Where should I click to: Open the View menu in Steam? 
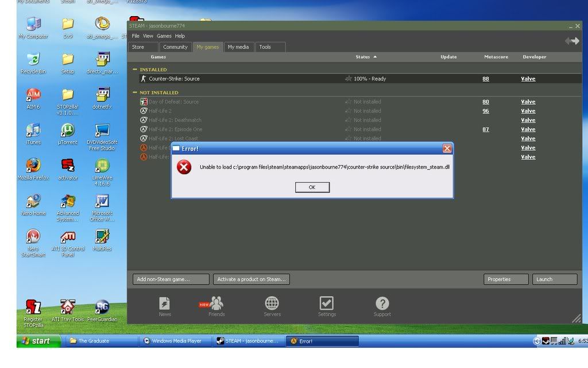point(148,36)
